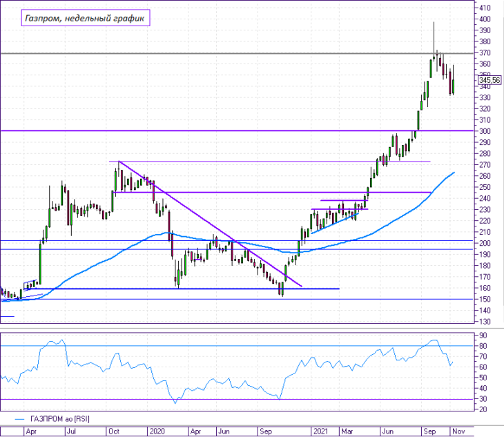Click the 270 price axis label
Screen dimensions: 504x437
pyautogui.click(x=485, y=165)
